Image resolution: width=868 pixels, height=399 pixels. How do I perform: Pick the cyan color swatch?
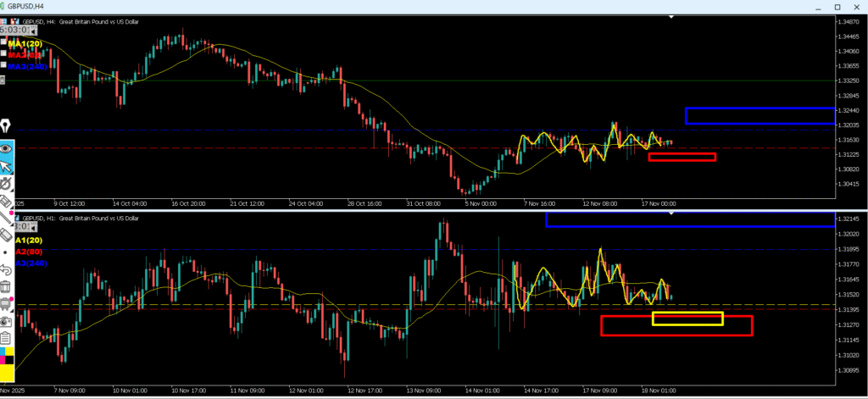[x=3, y=352]
